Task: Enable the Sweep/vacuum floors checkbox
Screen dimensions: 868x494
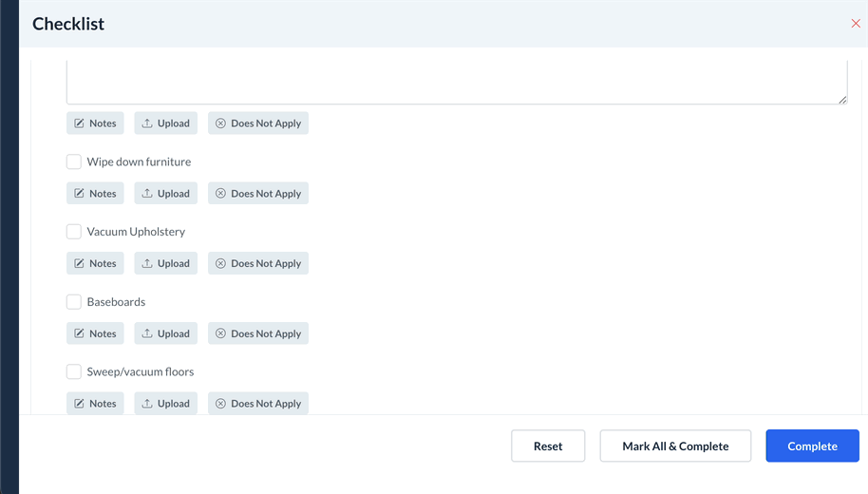Action: (74, 372)
